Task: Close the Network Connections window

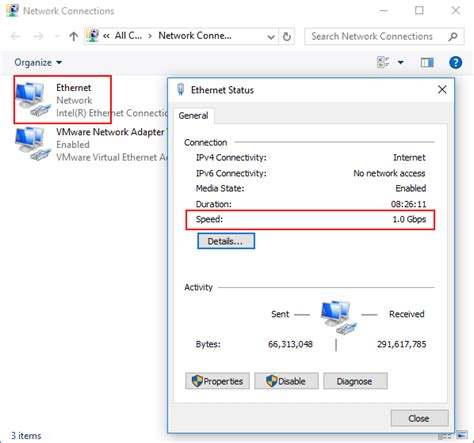Action: click(455, 11)
